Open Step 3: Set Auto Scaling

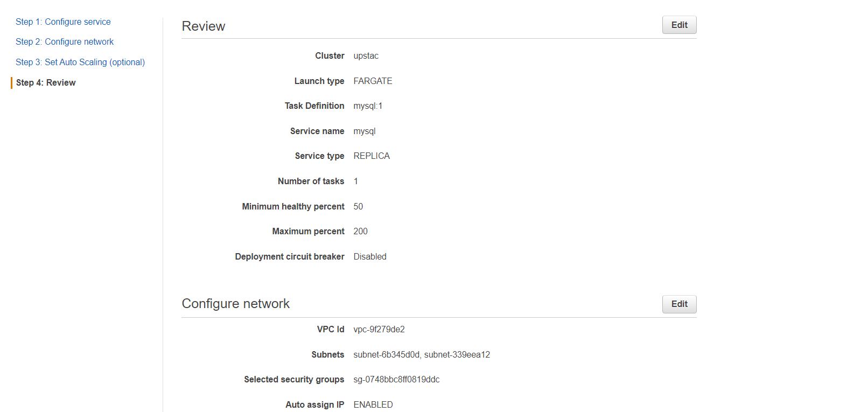(x=80, y=62)
